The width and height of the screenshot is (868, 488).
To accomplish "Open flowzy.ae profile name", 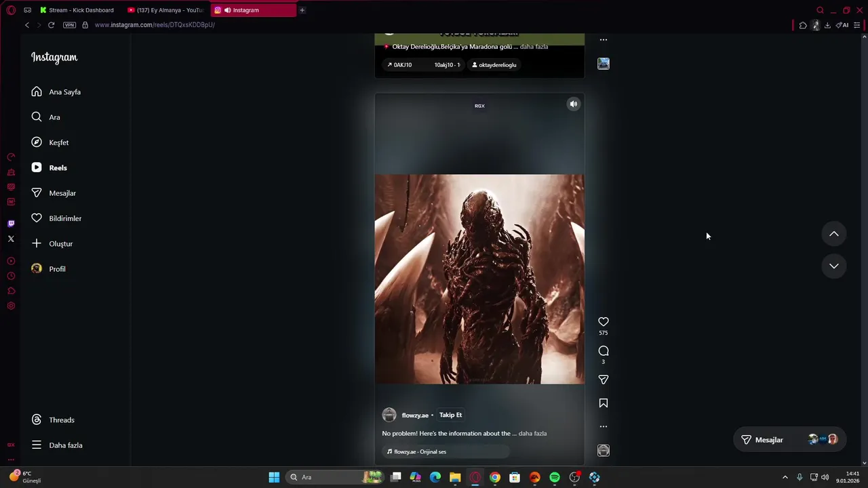I will 415,415.
